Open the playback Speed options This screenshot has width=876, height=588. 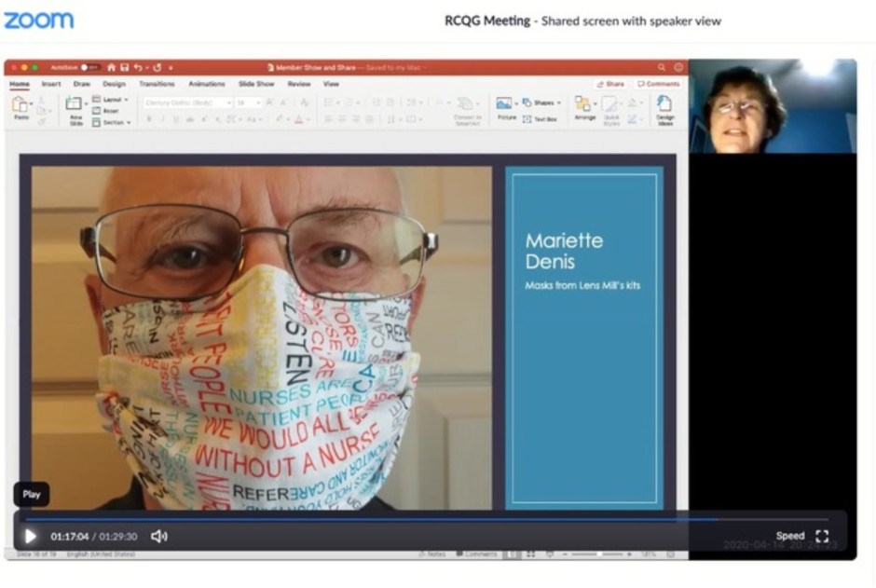coord(790,536)
